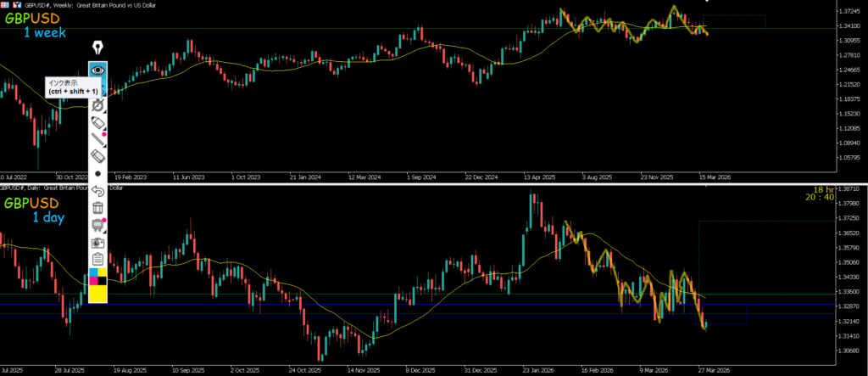Take a snapshot with the camera icon

coord(98,242)
